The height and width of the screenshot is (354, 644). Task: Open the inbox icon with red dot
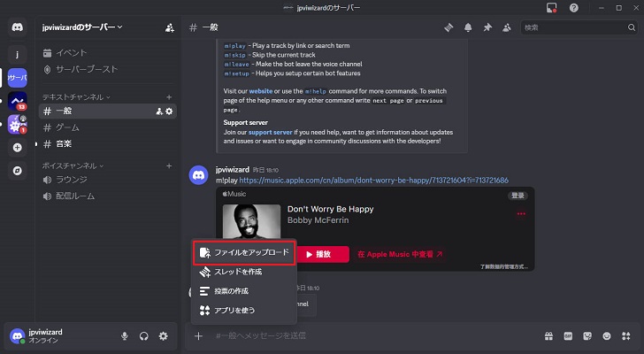pyautogui.click(x=552, y=8)
